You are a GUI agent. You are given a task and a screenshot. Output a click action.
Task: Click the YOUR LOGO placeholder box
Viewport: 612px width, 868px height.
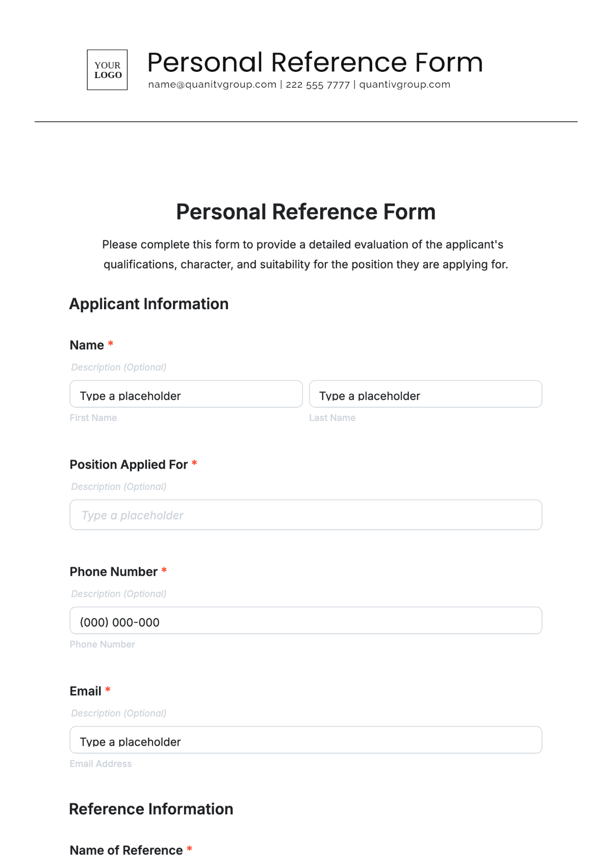tap(107, 70)
